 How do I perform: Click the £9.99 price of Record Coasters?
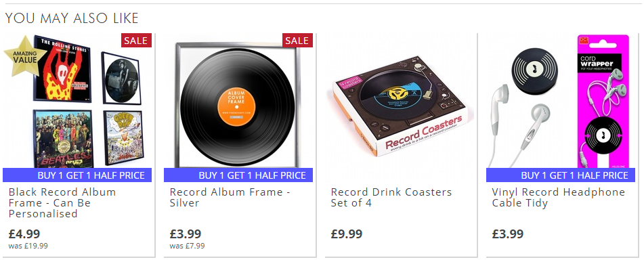(x=347, y=234)
